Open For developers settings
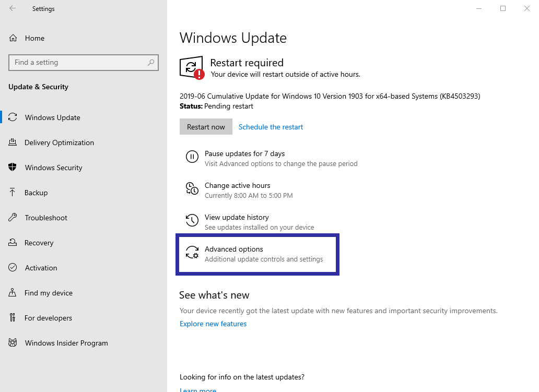The height and width of the screenshot is (392, 539). (x=48, y=318)
